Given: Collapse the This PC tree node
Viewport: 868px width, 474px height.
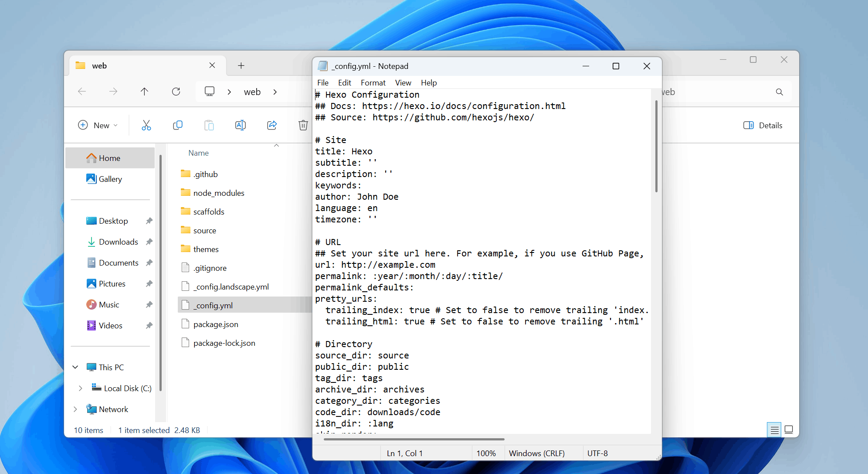Looking at the screenshot, I should tap(75, 367).
